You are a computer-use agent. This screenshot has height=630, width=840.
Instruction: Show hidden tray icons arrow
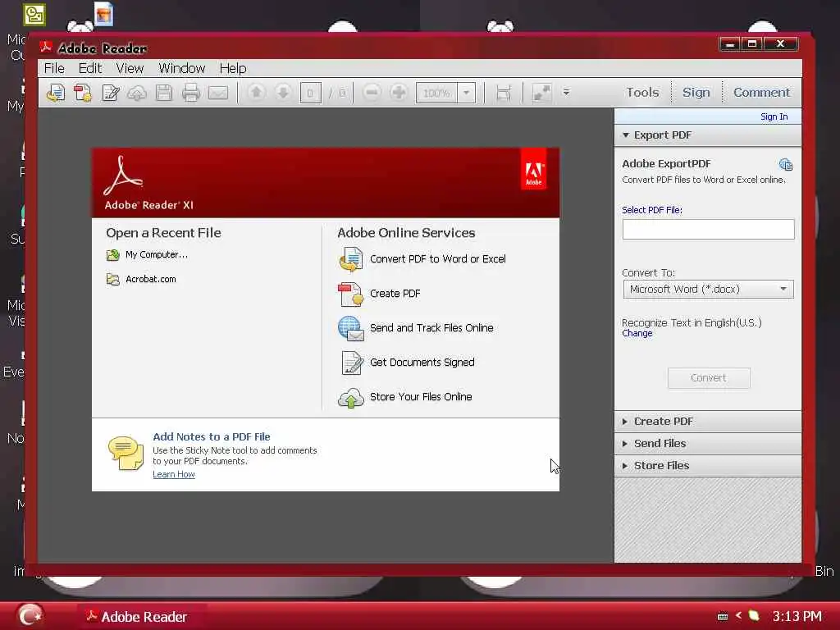click(x=739, y=616)
